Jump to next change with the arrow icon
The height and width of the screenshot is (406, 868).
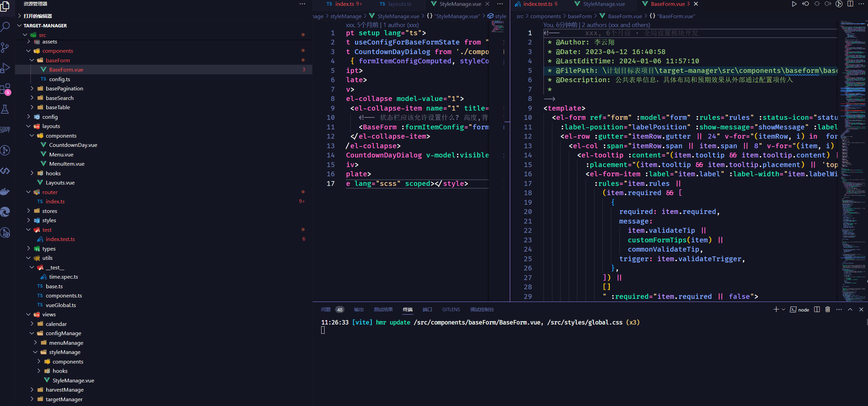click(x=828, y=4)
